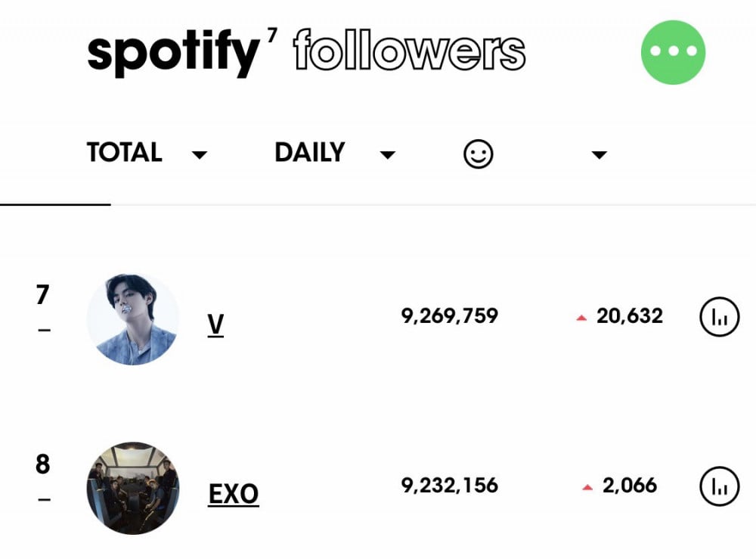Select the TOTAL tab label
The image size is (756, 559).
125,152
